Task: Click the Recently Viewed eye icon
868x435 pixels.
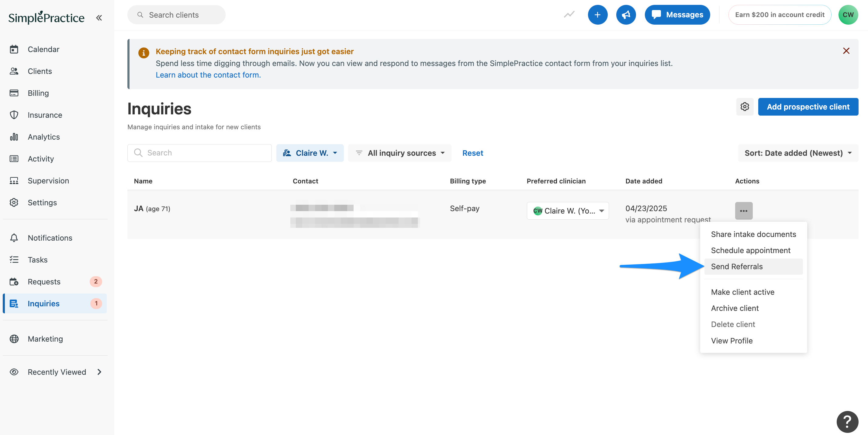Action: [14, 372]
